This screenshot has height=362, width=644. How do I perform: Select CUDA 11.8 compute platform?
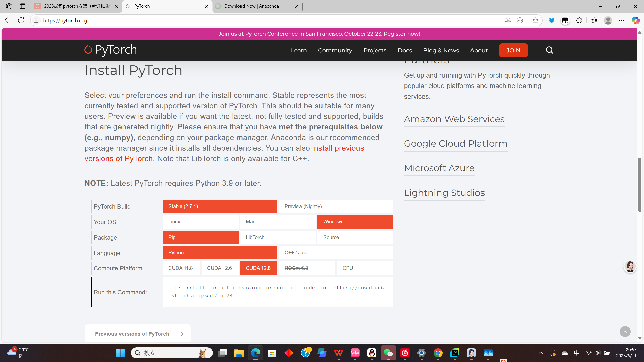[181, 268]
